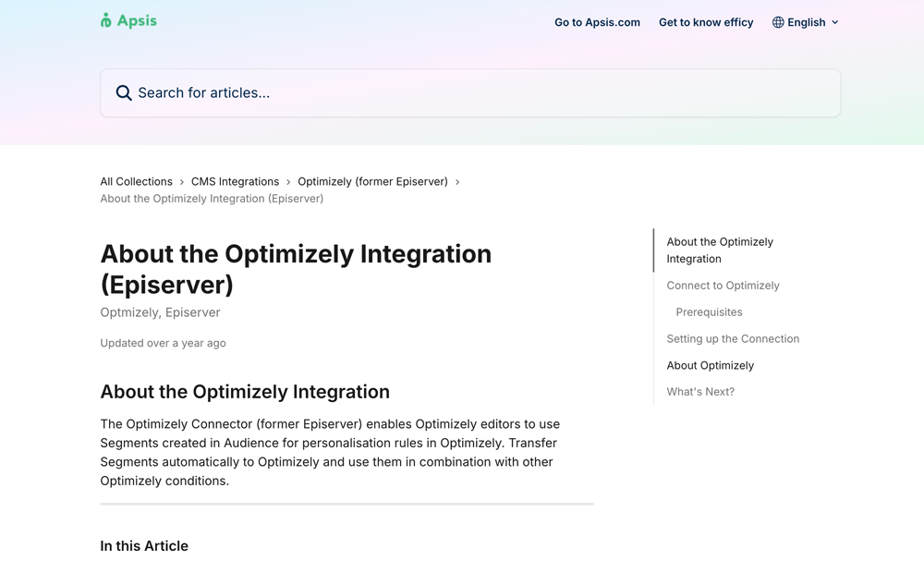Screen dimensions: 924x561
Task: Focus the Search for articles field
Action: coord(470,93)
